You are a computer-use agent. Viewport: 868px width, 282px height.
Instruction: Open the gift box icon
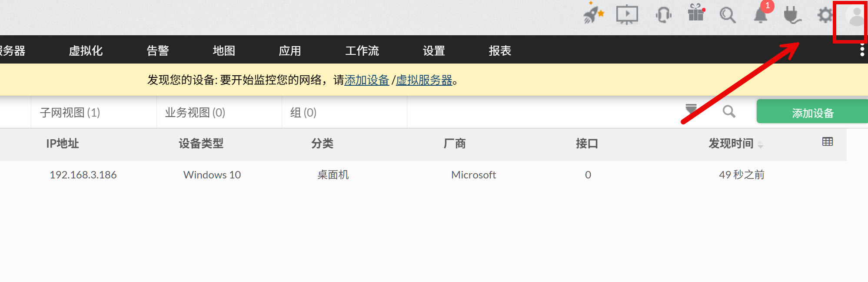(x=696, y=13)
